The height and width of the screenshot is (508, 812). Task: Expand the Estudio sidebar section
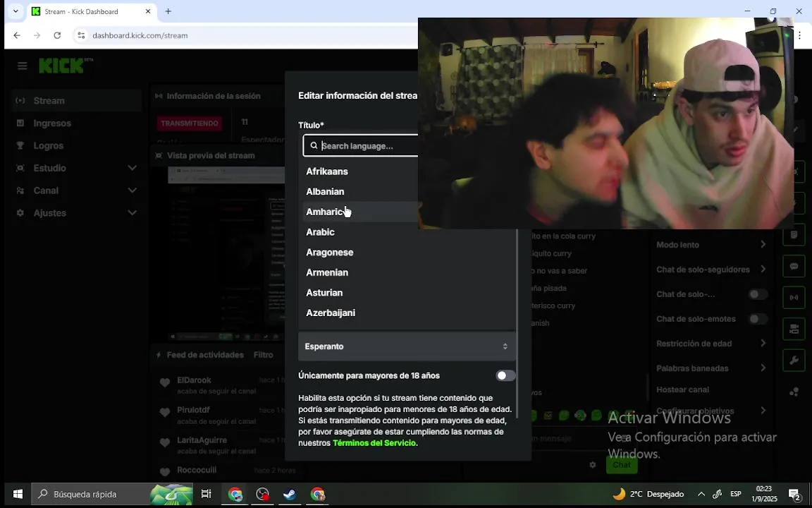[75, 168]
